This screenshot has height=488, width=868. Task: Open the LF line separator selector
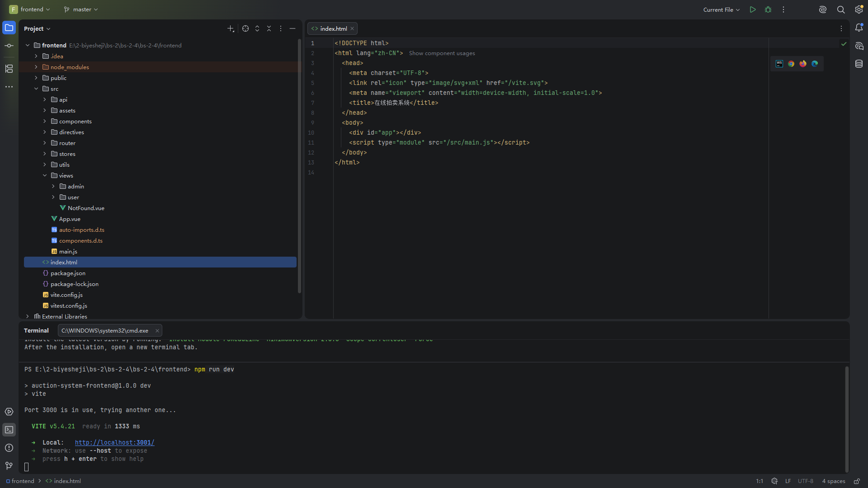tap(788, 481)
